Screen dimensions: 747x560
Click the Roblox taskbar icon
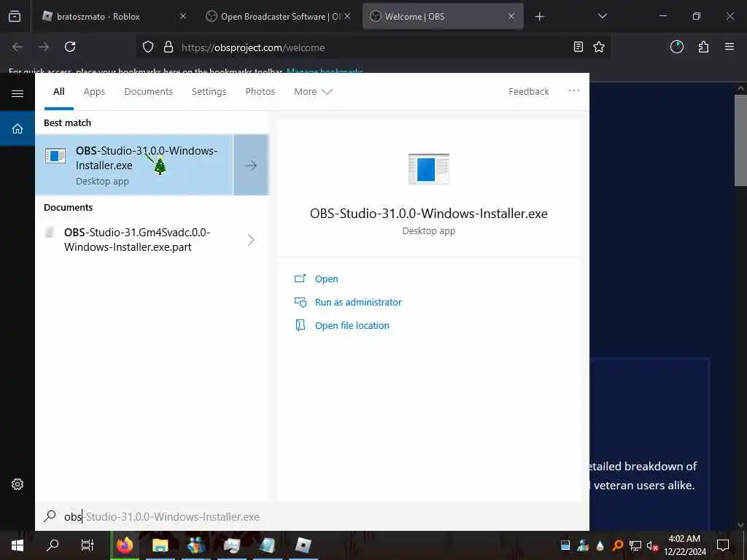point(303,545)
